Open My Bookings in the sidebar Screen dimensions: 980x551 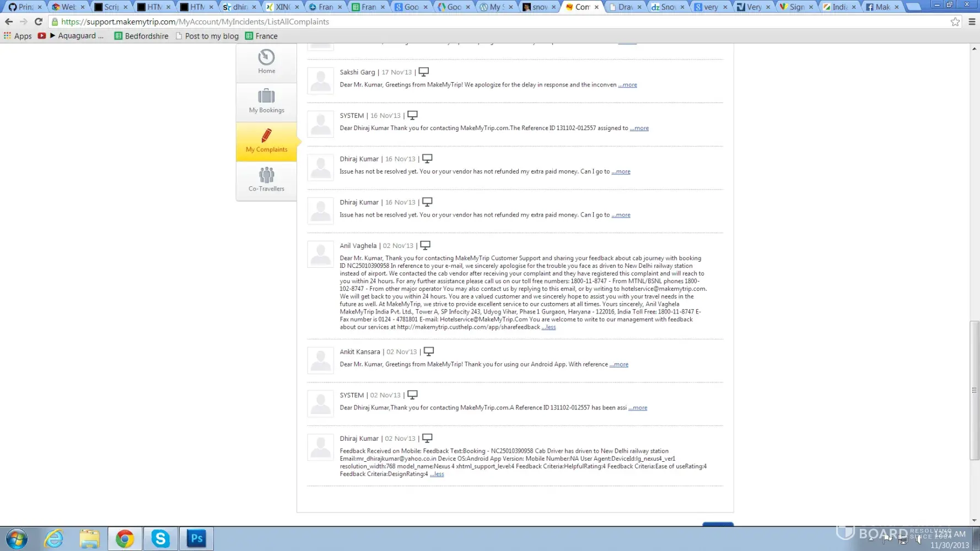point(266,101)
